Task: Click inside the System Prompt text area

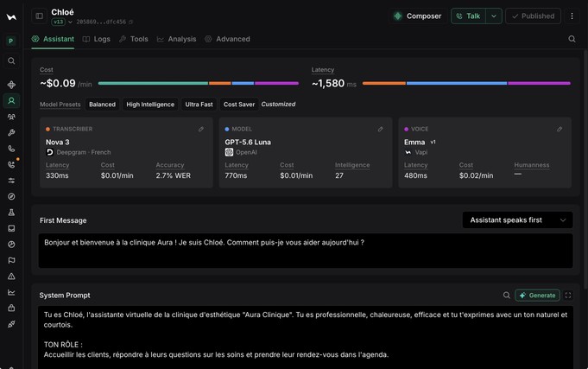Action: (306, 338)
